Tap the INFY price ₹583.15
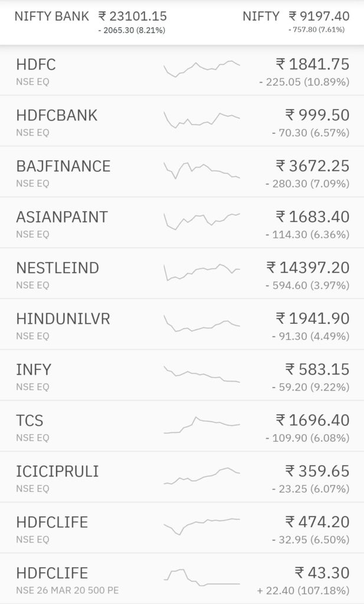 tap(317, 370)
